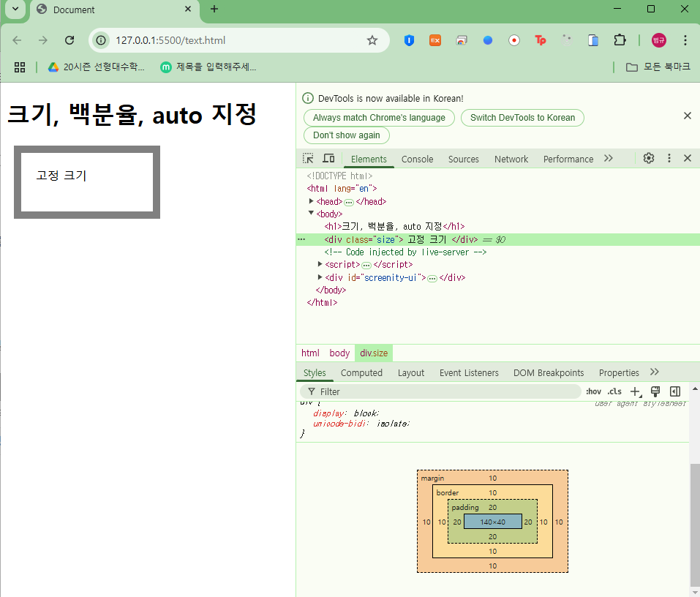This screenshot has height=597, width=700.
Task: Open DevTools settings gear
Action: [649, 158]
